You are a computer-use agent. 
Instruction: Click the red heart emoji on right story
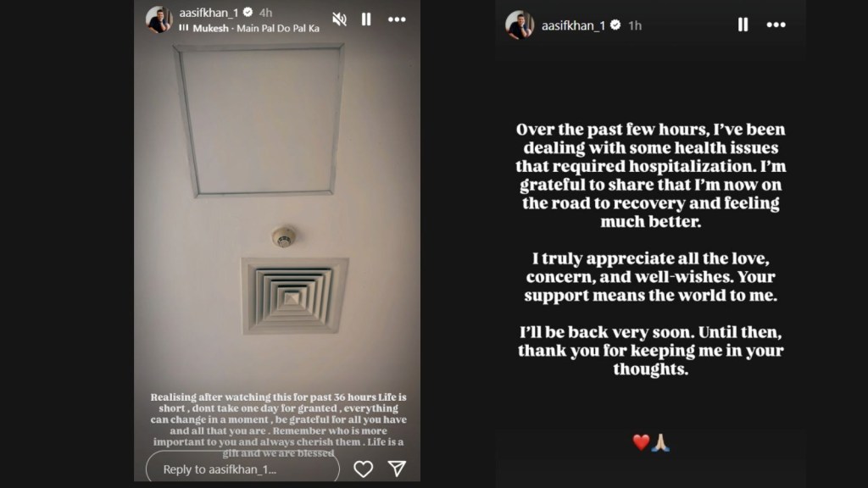click(x=641, y=442)
